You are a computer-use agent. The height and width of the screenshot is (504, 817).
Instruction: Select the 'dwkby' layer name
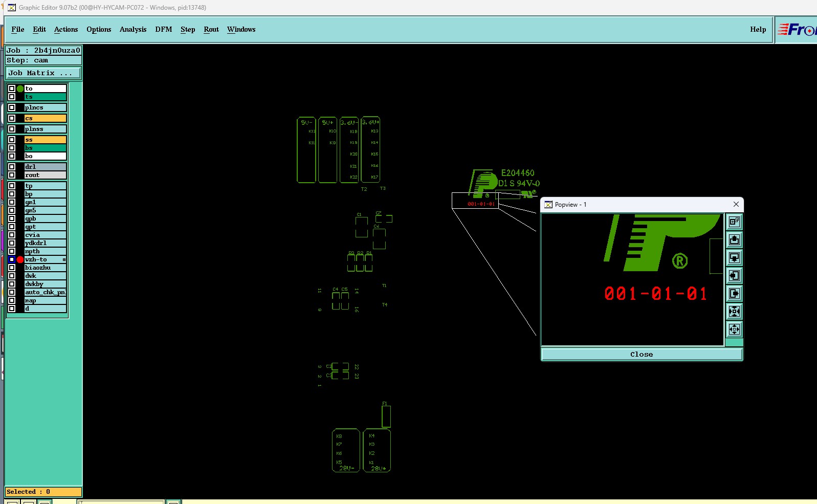(x=46, y=284)
